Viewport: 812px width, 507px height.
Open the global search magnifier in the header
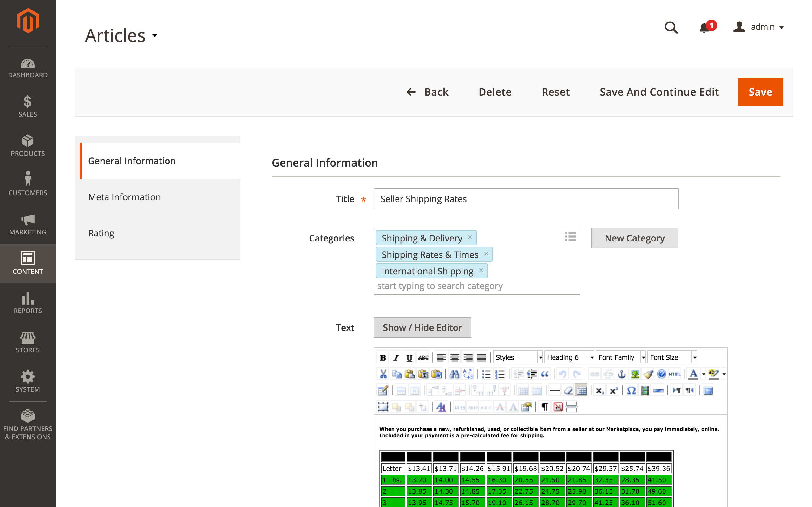point(671,28)
